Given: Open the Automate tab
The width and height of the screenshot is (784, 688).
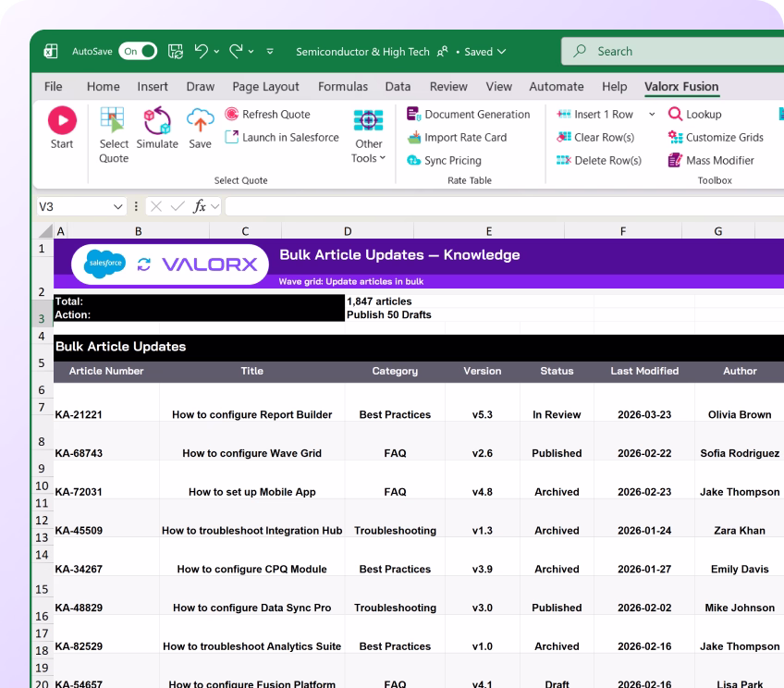Looking at the screenshot, I should [557, 87].
